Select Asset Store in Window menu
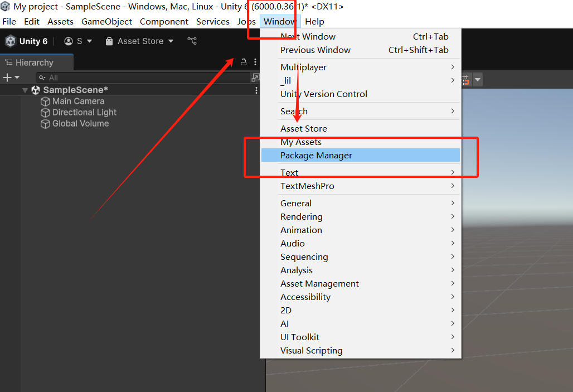 (361, 129)
